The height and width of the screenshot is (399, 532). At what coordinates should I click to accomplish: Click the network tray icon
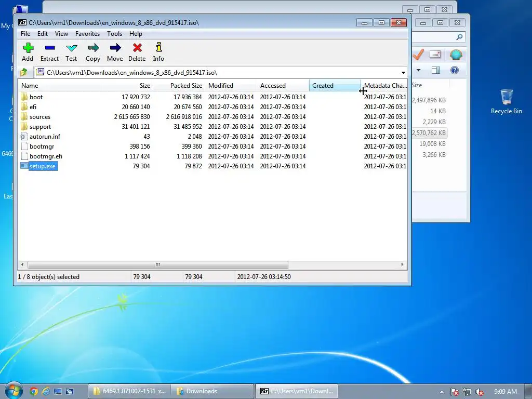(467, 392)
